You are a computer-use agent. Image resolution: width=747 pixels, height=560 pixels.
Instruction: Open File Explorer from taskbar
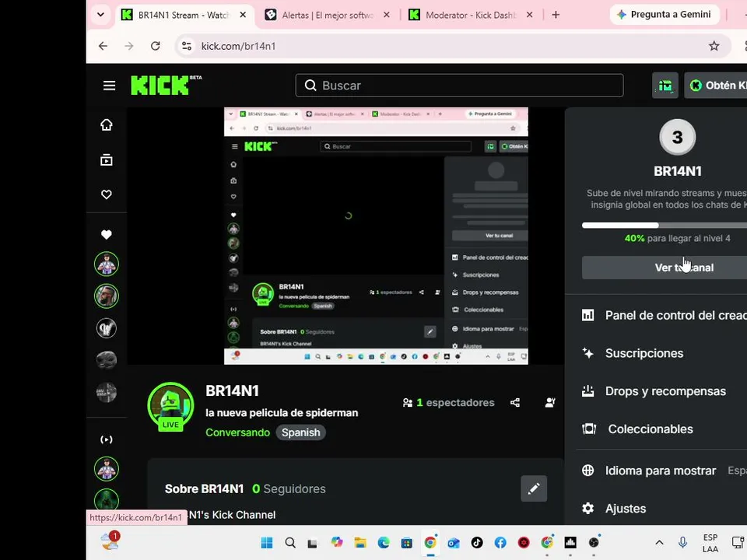(x=360, y=542)
